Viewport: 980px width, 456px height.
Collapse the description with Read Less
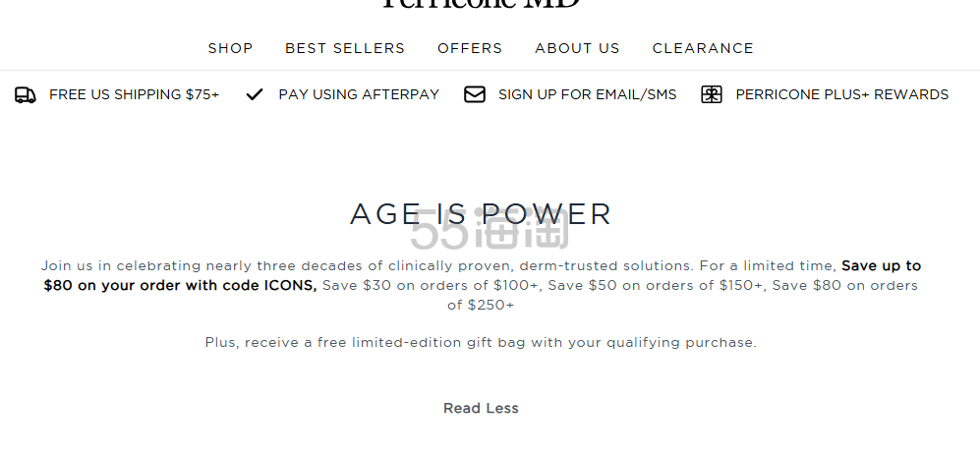click(481, 409)
